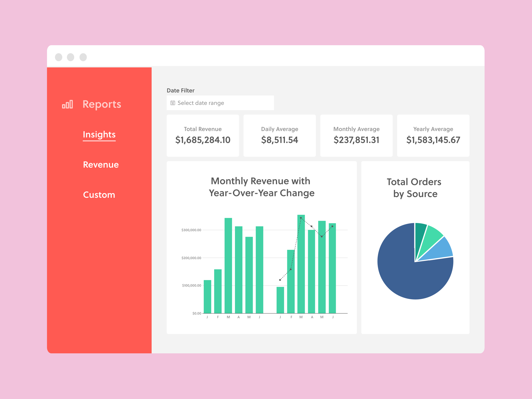Screen dimensions: 532x399
Task: Click the Total Revenue summary card
Action: pyautogui.click(x=203, y=135)
